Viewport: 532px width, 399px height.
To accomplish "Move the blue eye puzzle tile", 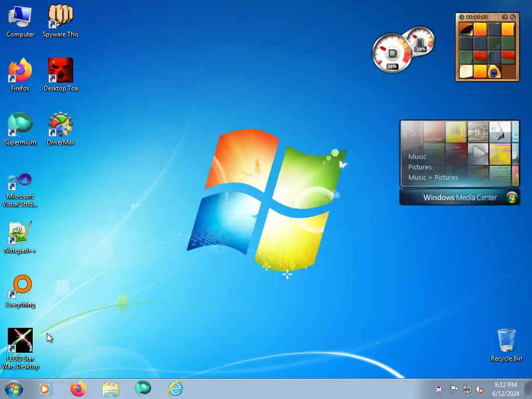I will point(494,72).
